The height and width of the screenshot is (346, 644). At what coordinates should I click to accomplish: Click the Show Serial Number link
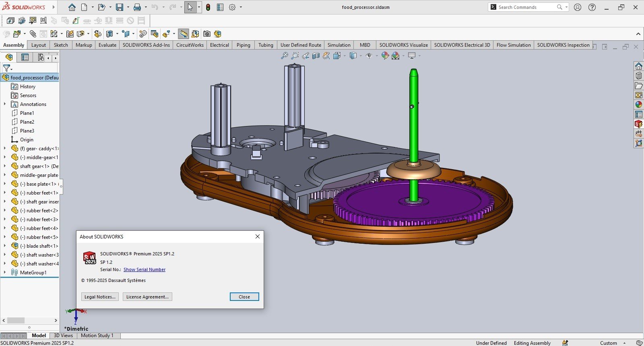point(144,269)
